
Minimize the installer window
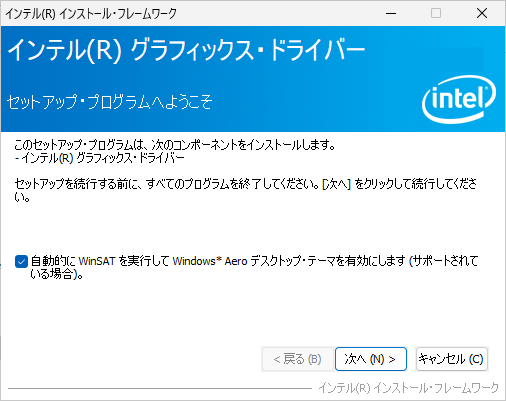(391, 13)
